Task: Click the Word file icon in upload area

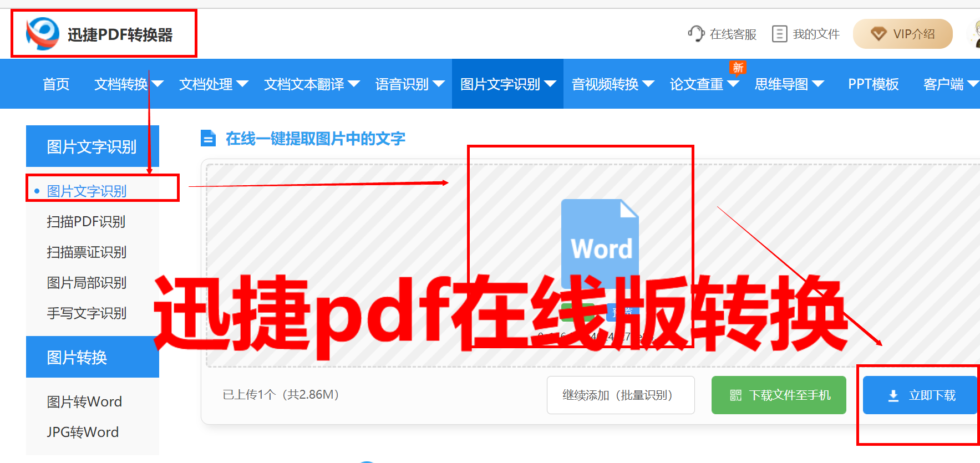Action: (x=600, y=243)
